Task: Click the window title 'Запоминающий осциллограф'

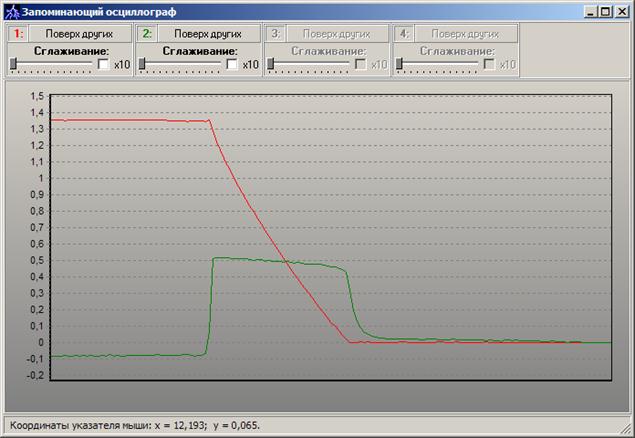Action: click(99, 12)
